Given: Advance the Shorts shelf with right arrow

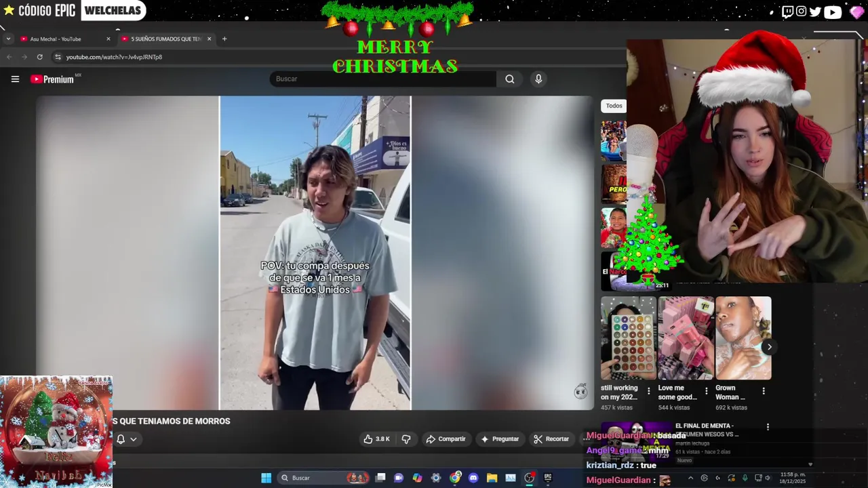Looking at the screenshot, I should (769, 347).
